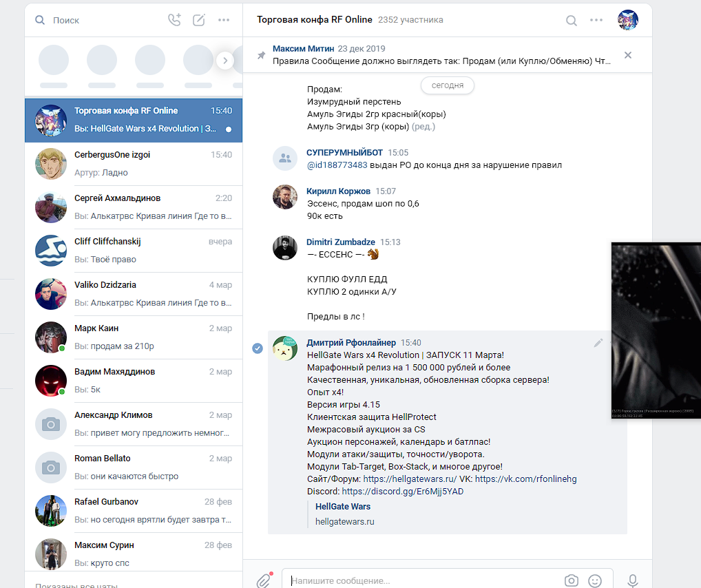Click the 2352 участника members count
Screen dimensions: 701x588
(410, 20)
